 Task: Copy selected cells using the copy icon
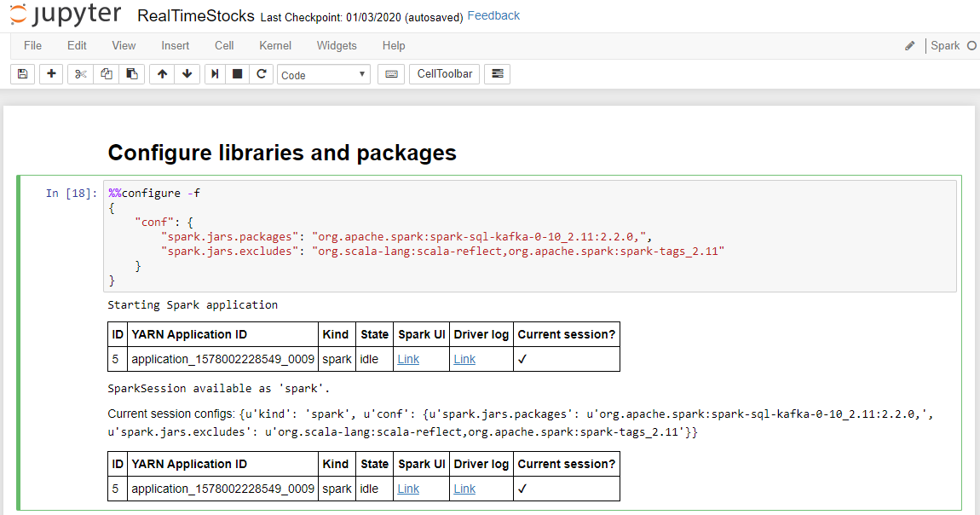click(106, 73)
